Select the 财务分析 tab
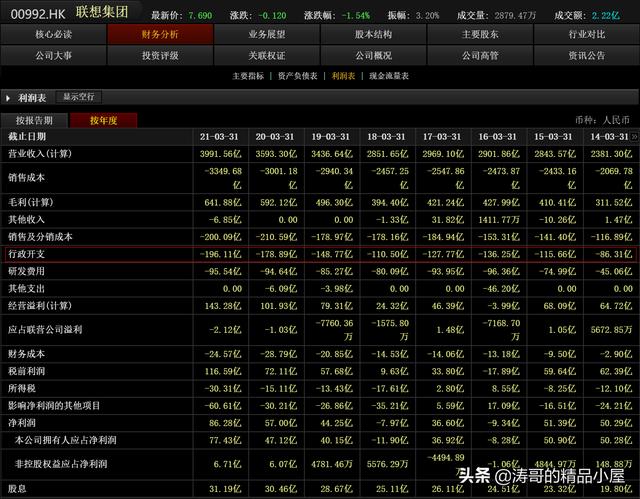This screenshot has width=640, height=499. [160, 34]
